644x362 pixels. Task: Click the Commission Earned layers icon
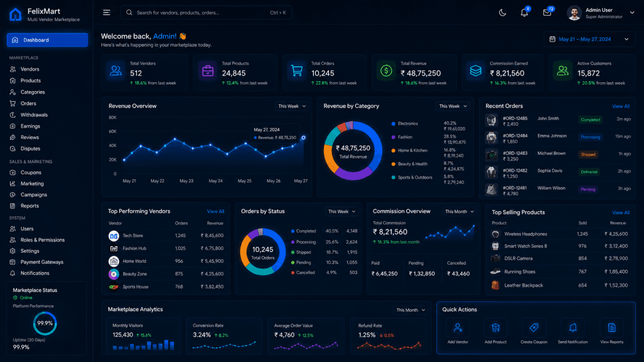click(475, 71)
